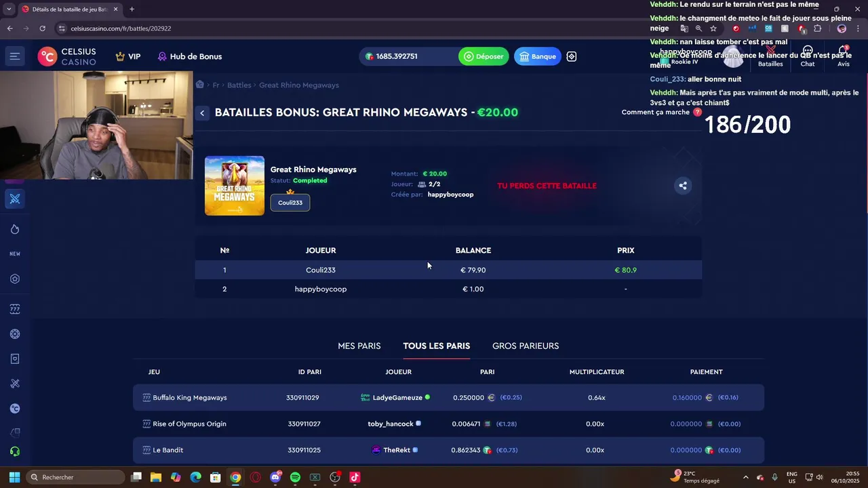Screen dimensions: 868x488
Task: Share this battle via share icon
Action: 683,186
